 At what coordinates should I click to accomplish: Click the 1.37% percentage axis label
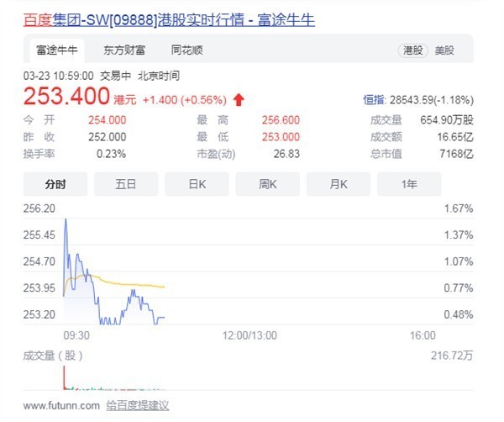[459, 235]
